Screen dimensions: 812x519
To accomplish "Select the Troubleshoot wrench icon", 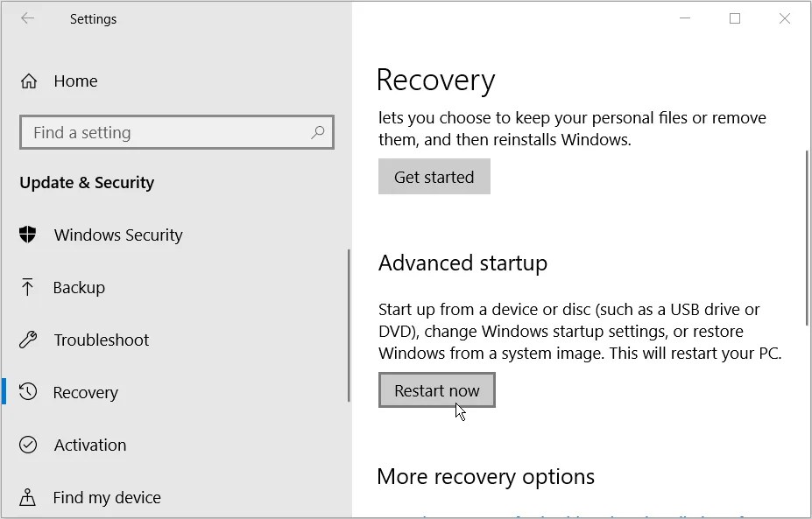I will click(x=28, y=340).
